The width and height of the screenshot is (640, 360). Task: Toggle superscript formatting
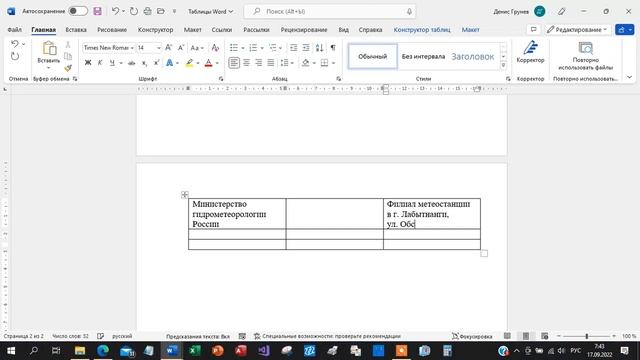point(156,63)
